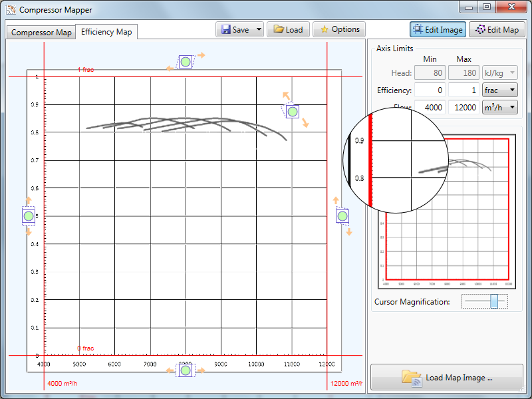This screenshot has width=532, height=399.
Task: Click the Compressor Mapper title bar icon
Action: click(x=11, y=9)
